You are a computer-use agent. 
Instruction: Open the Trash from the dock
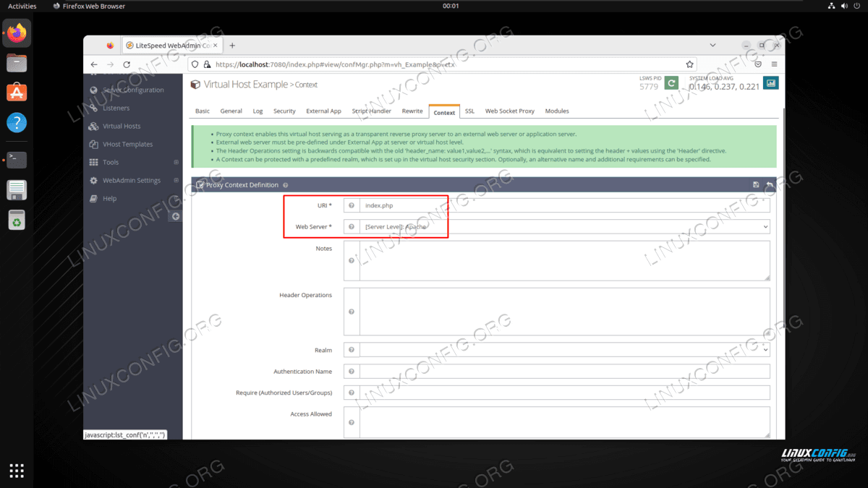[x=17, y=220]
